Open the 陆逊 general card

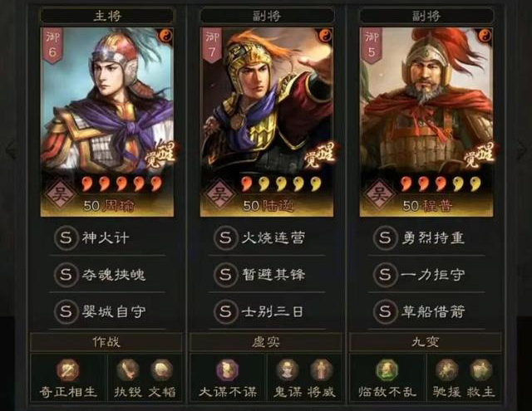267,122
